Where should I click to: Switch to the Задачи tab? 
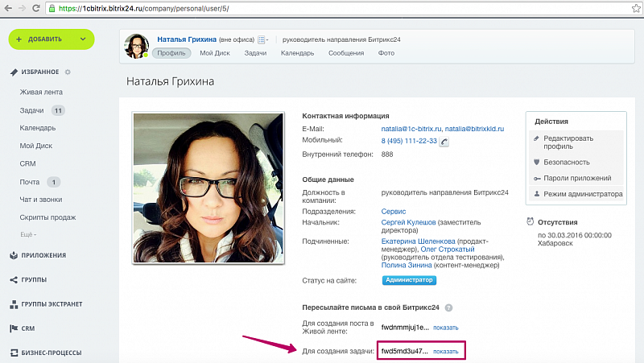[255, 53]
